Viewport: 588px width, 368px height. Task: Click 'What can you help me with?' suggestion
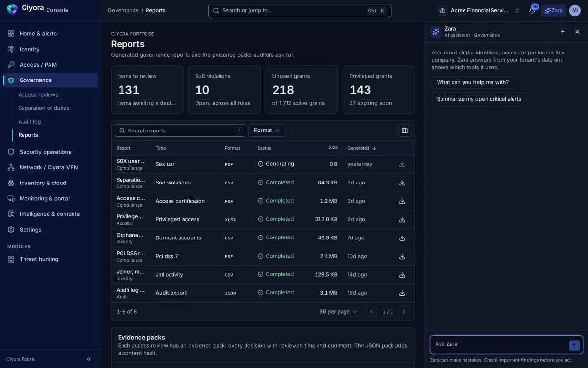472,82
